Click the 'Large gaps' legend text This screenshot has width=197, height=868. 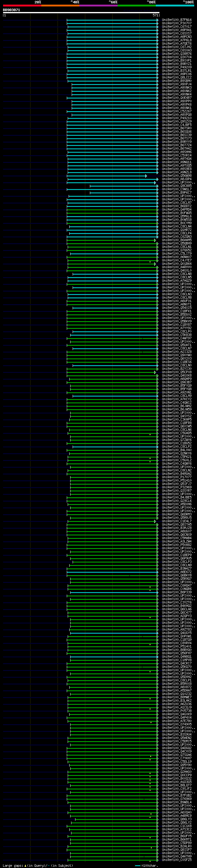click(13, 865)
